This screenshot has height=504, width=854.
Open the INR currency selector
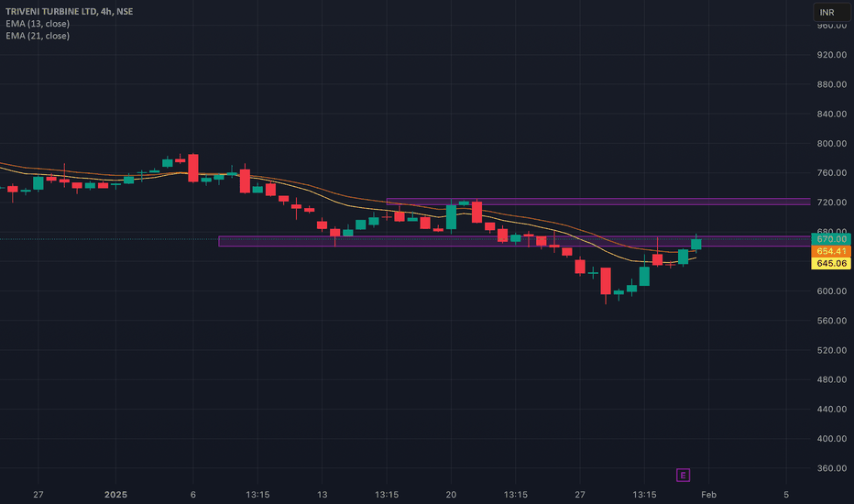click(832, 12)
